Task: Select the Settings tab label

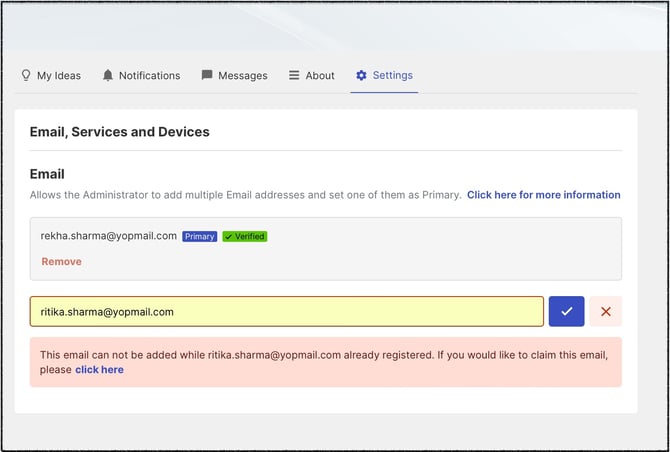Action: (393, 75)
